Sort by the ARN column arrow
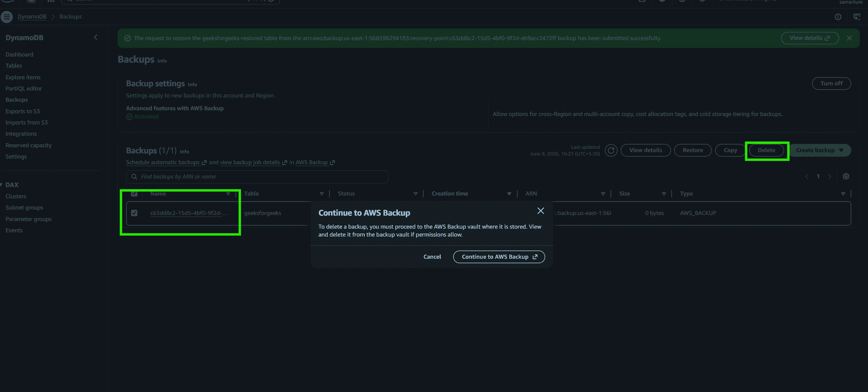This screenshot has width=868, height=392. pyautogui.click(x=603, y=194)
